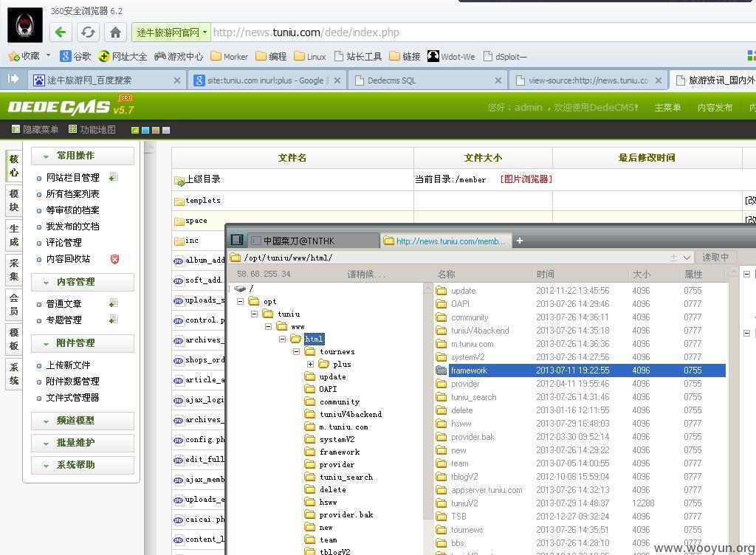The height and width of the screenshot is (555, 756).
Task: Click the 中国菜刀 window panel icon
Action: click(237, 240)
